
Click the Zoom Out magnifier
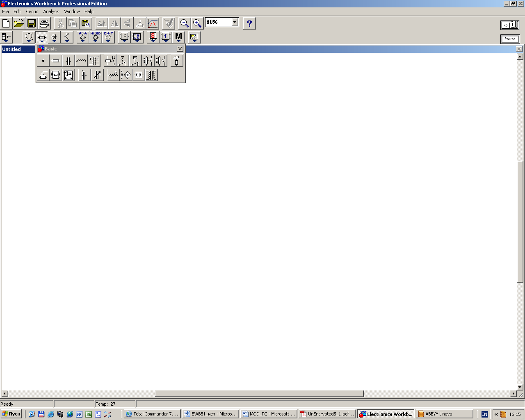point(185,23)
